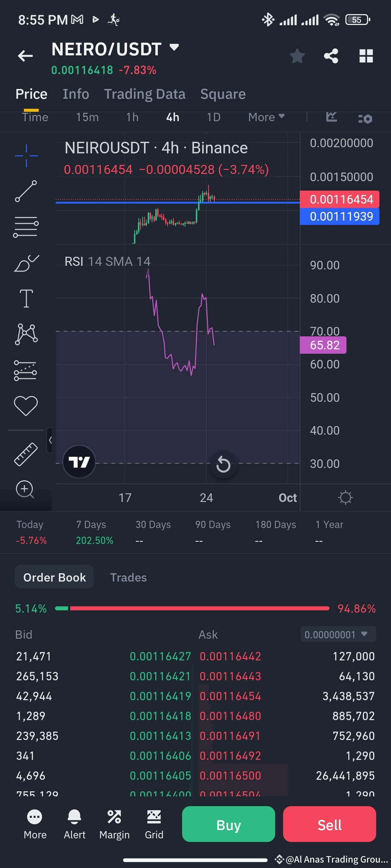391x868 pixels.
Task: Select the forecast position tool
Action: click(25, 370)
